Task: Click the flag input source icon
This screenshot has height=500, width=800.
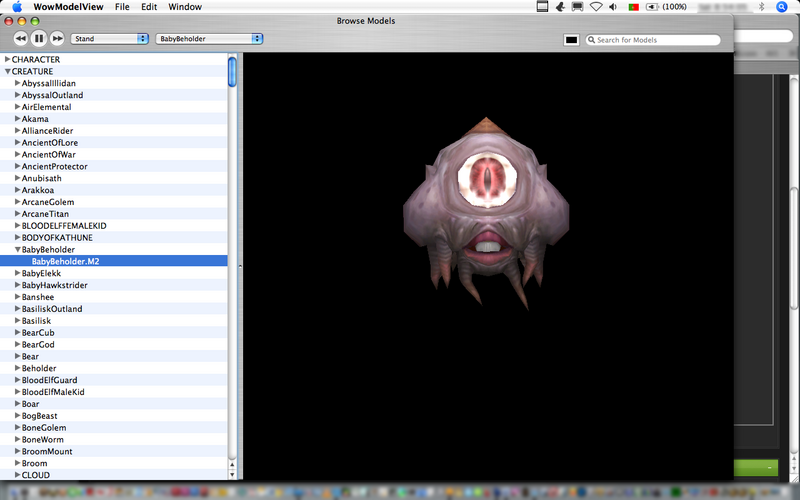Action: (634, 7)
